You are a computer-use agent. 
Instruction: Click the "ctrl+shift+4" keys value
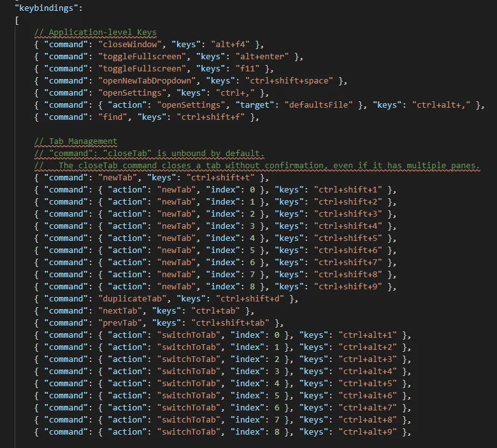(x=348, y=226)
